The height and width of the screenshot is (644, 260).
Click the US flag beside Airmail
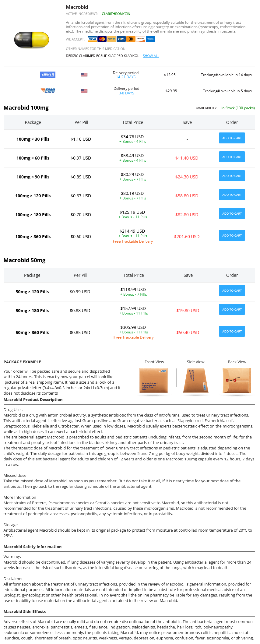(x=84, y=75)
